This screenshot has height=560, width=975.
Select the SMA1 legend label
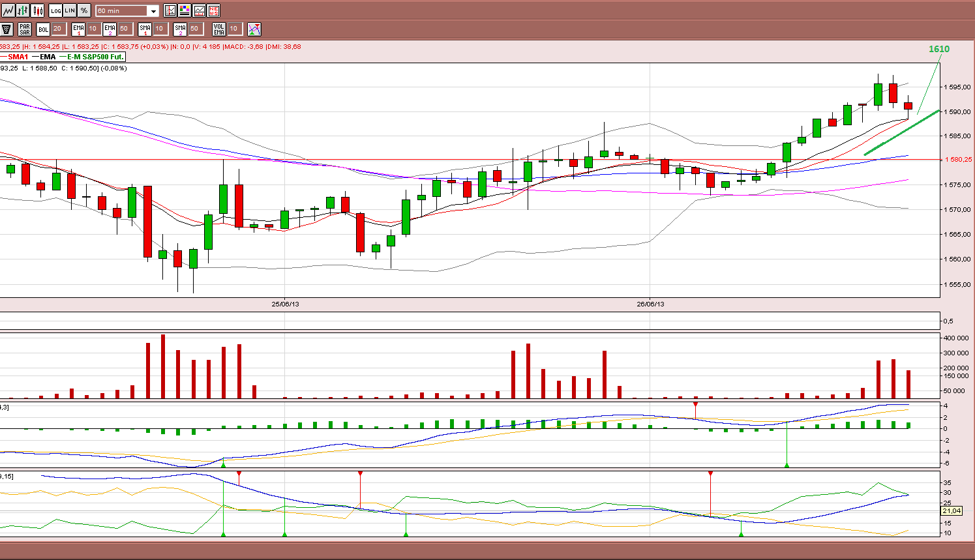pyautogui.click(x=18, y=57)
